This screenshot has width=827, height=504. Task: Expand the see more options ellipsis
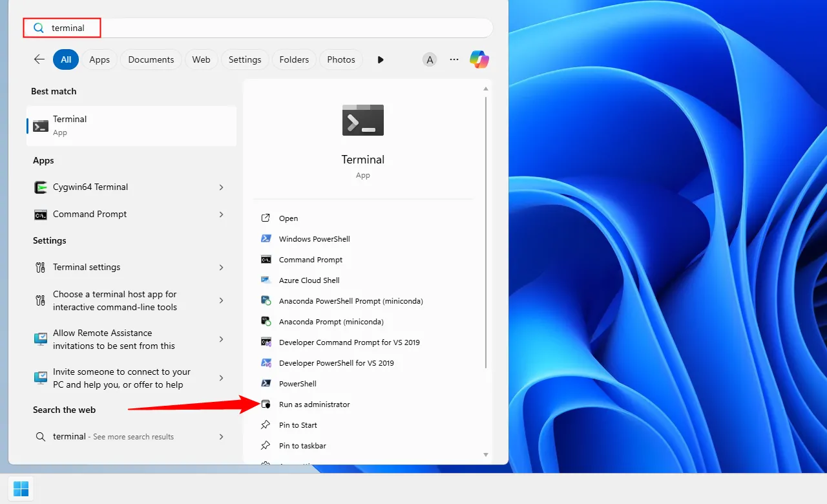[454, 59]
